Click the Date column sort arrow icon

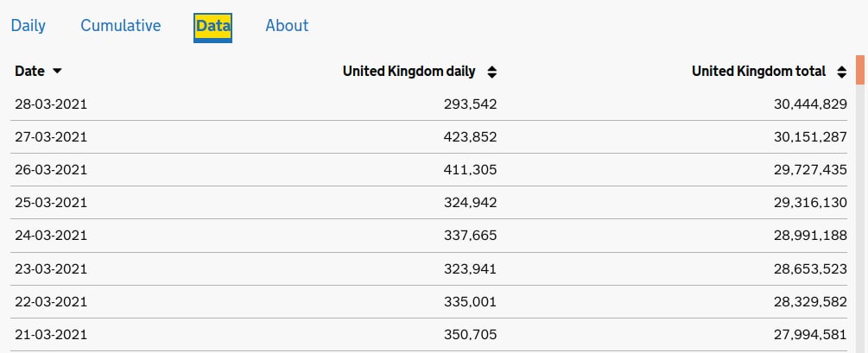pyautogui.click(x=57, y=72)
